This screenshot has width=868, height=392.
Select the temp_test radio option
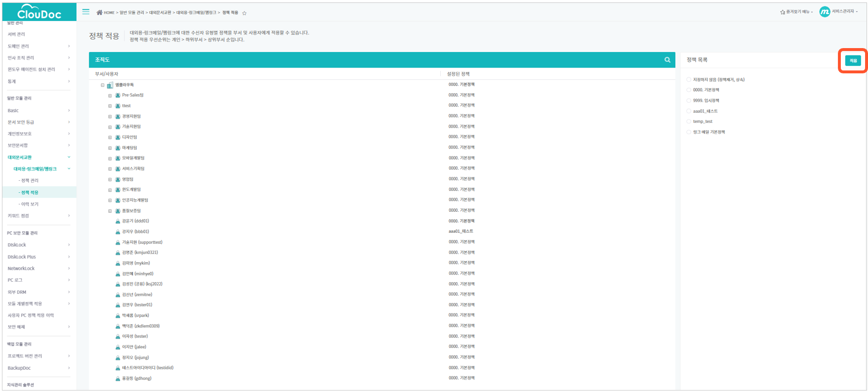(x=689, y=121)
